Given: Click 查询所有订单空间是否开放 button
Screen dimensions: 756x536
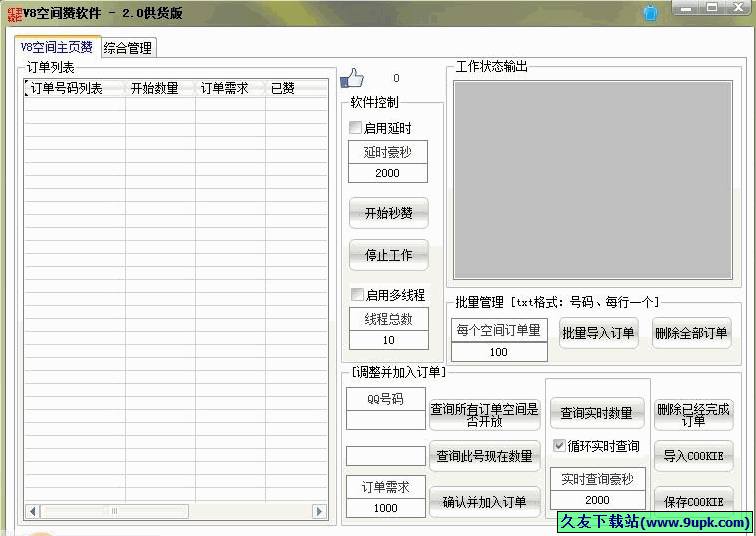Looking at the screenshot, I should click(484, 415).
